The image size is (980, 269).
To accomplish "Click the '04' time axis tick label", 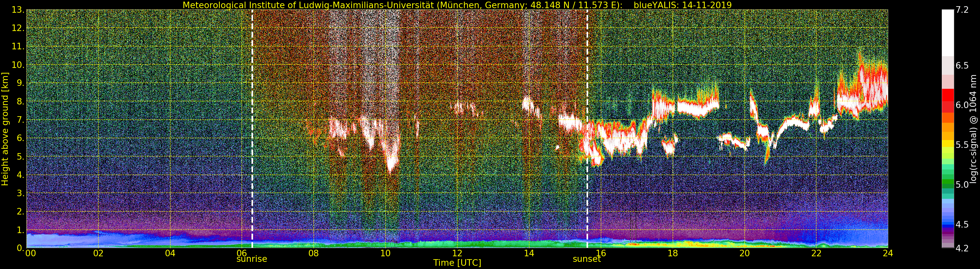I will 170,253.
